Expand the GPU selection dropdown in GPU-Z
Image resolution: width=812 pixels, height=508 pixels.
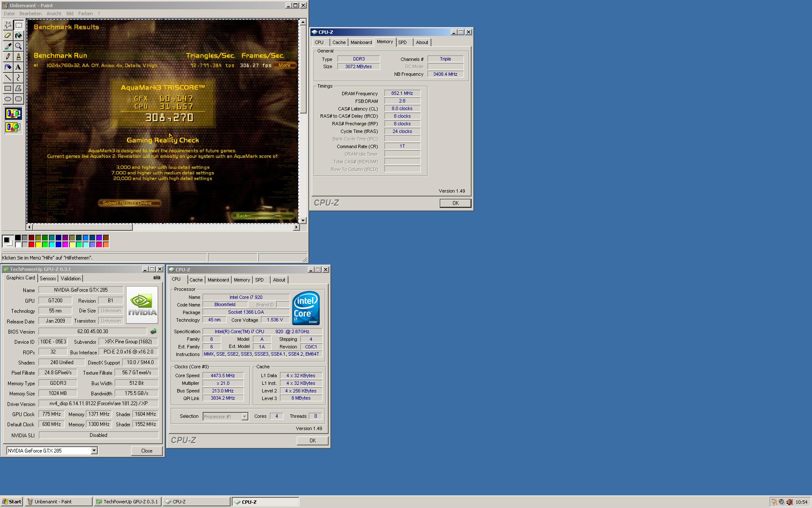tap(94, 451)
